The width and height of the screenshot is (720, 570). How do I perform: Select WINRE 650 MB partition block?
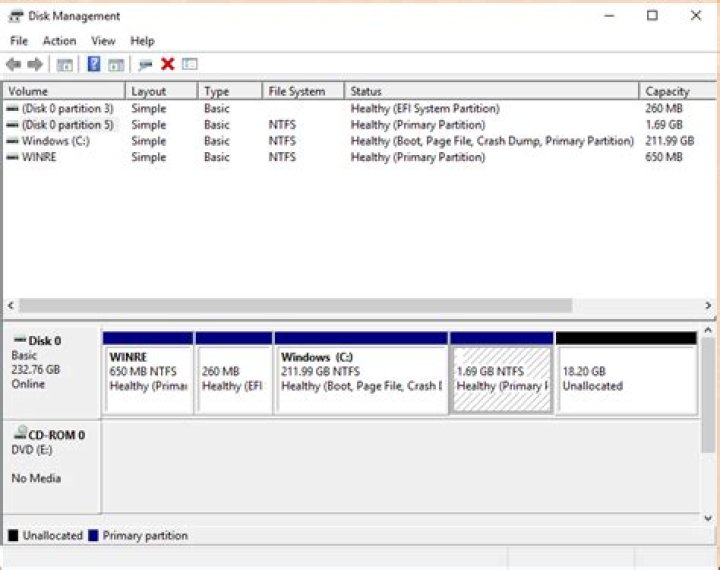pyautogui.click(x=148, y=373)
